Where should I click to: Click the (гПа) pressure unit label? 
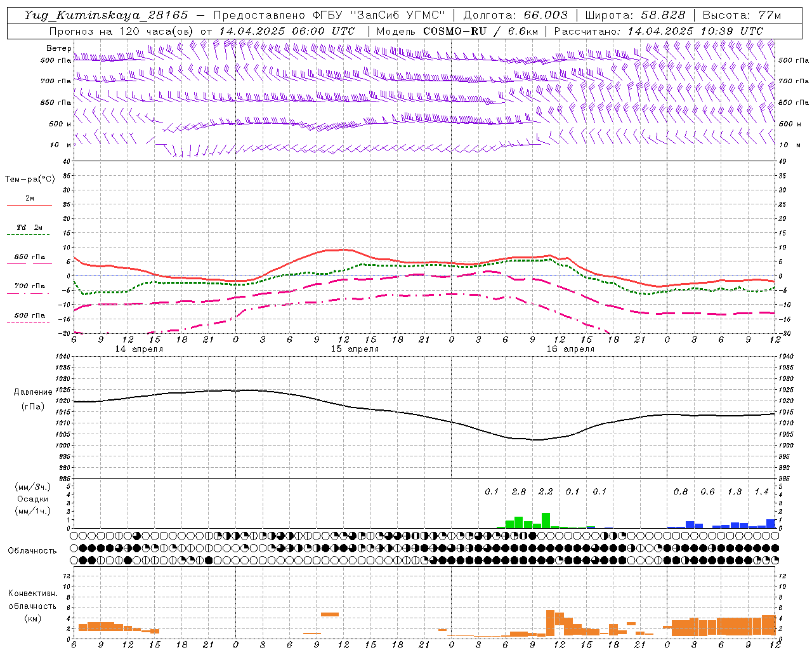point(33,407)
